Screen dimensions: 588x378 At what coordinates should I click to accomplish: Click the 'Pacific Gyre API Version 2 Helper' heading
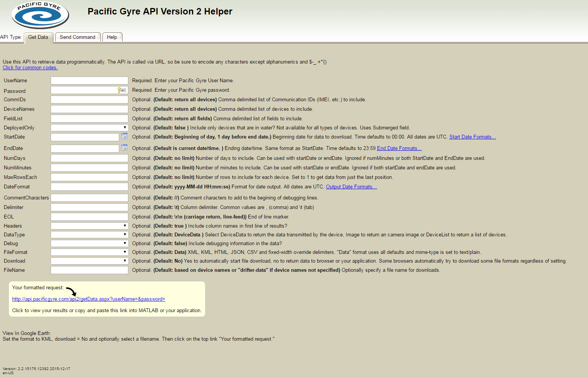[160, 11]
